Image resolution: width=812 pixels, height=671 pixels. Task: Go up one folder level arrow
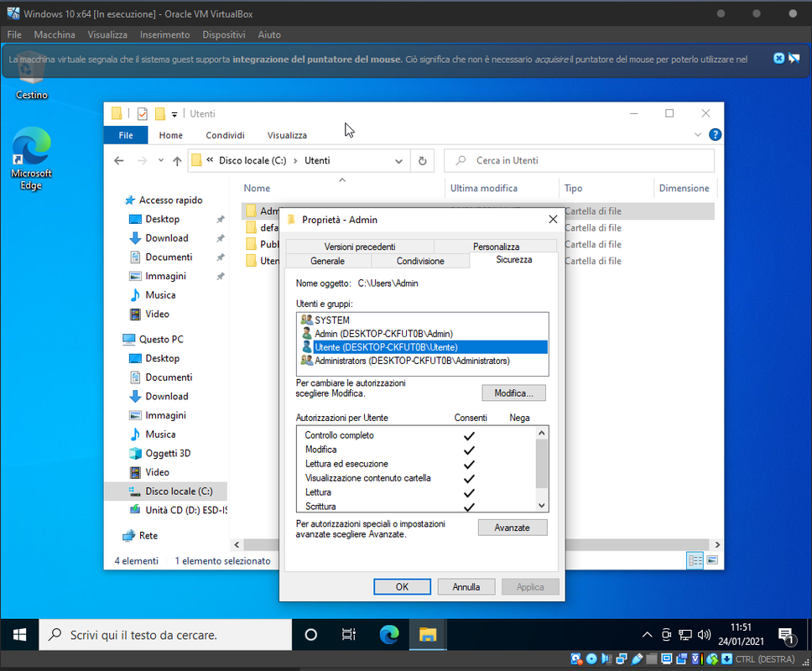tap(177, 161)
